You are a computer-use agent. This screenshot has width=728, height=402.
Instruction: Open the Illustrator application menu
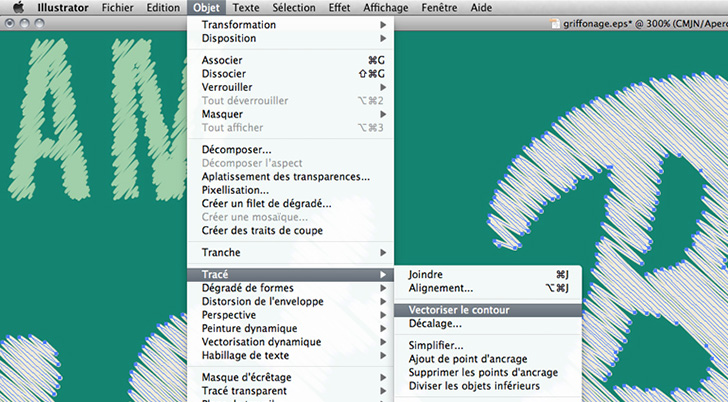[x=63, y=7]
